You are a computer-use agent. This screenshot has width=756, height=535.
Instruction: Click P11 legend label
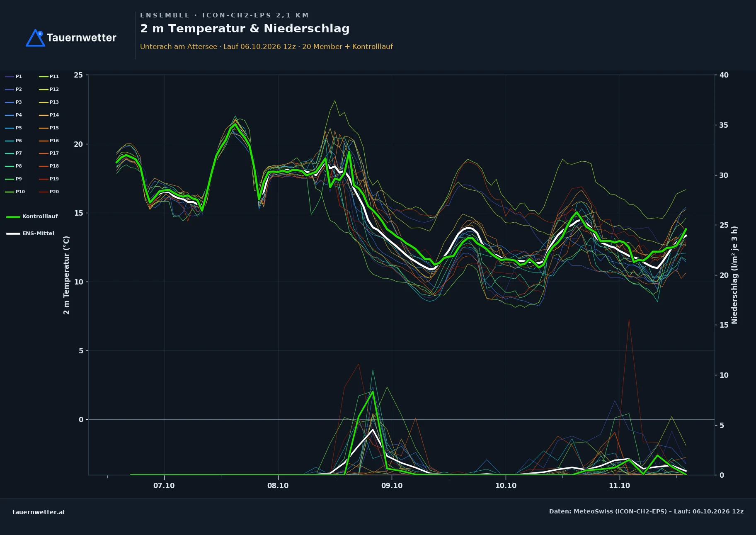(x=54, y=76)
